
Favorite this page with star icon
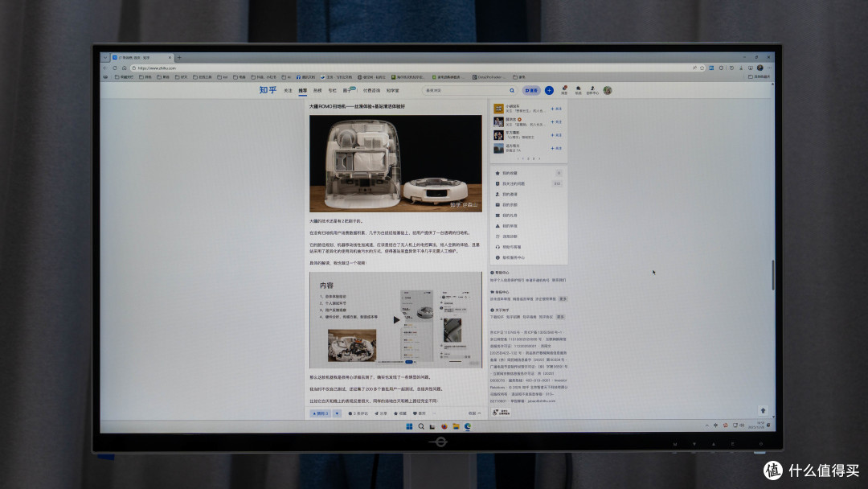coord(702,68)
